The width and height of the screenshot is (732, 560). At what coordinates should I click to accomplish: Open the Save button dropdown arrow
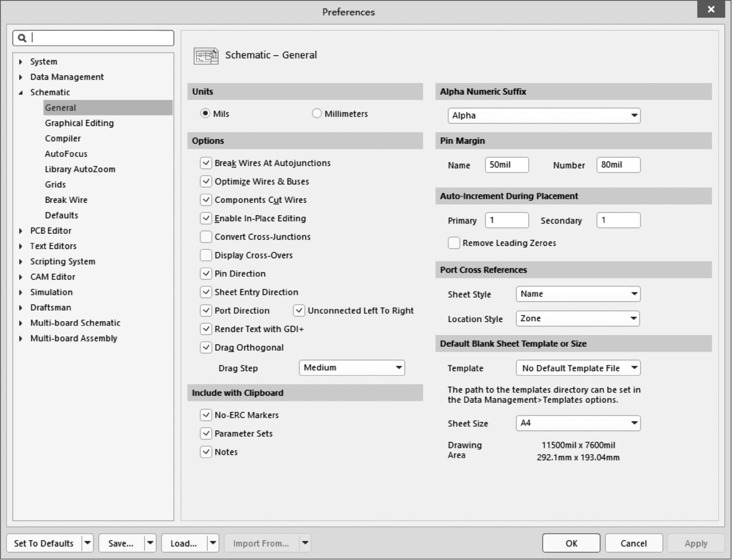click(x=150, y=543)
